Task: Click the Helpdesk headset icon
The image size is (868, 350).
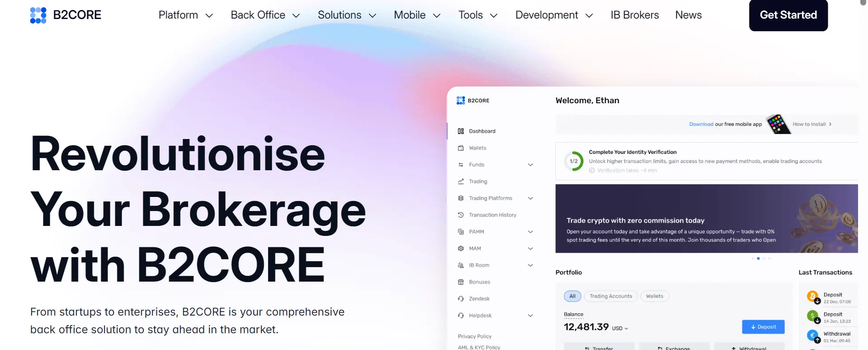Action: tap(460, 316)
